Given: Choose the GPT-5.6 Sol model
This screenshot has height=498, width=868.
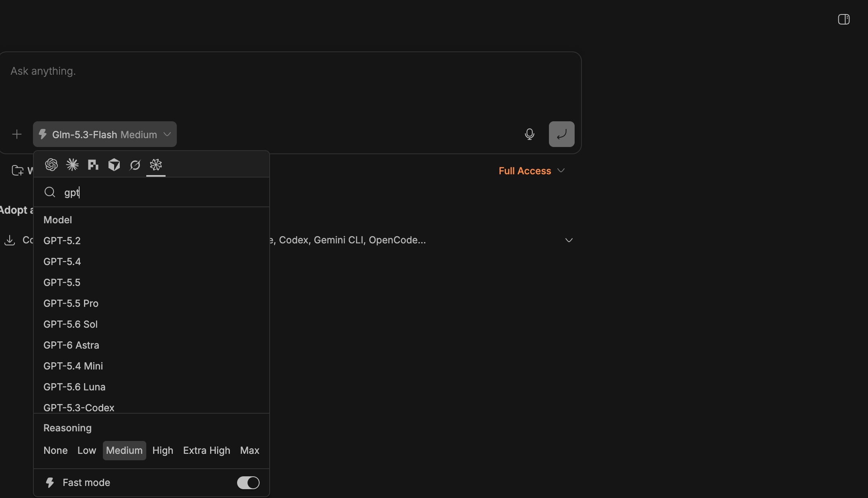Looking at the screenshot, I should (151, 324).
